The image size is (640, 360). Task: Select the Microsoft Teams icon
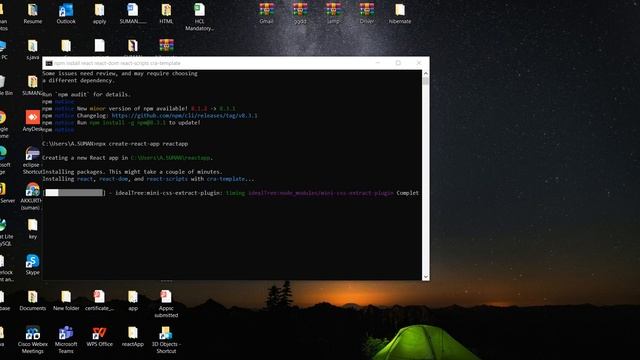click(66, 340)
